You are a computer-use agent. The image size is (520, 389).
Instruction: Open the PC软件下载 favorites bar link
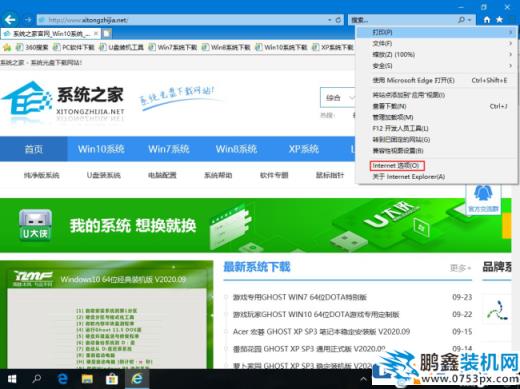pyautogui.click(x=74, y=47)
